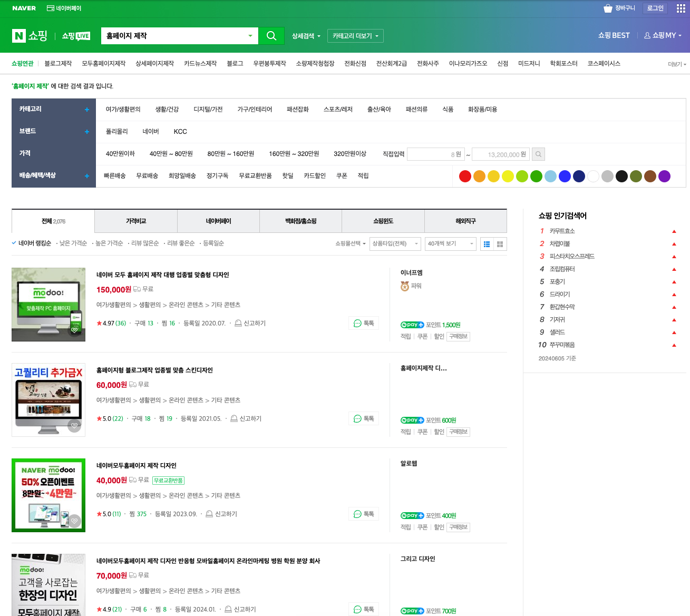Open the 쇼핑몰선택 dropdown

(351, 244)
